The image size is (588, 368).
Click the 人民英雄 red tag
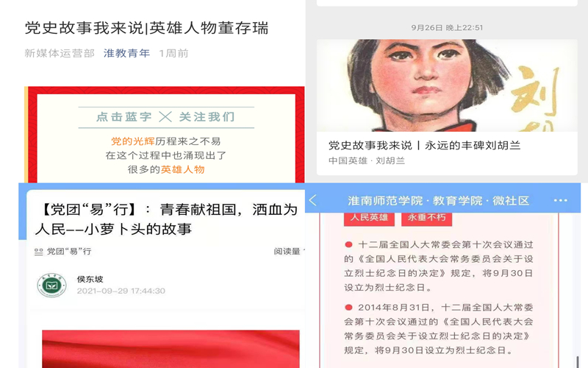click(369, 218)
